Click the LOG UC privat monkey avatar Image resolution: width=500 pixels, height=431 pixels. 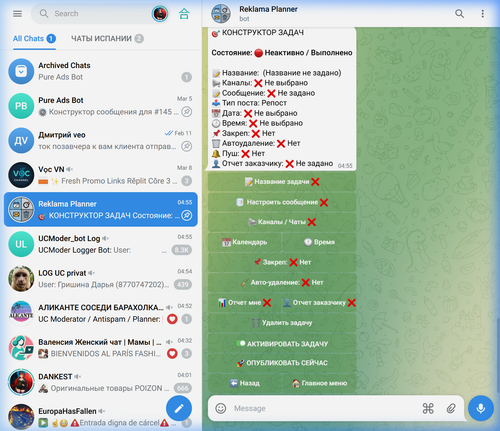(x=21, y=279)
